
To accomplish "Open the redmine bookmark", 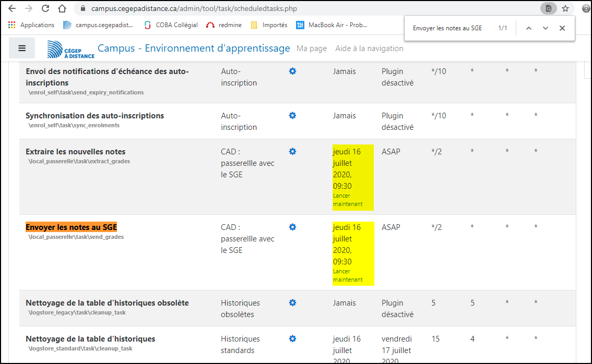I will coord(223,25).
